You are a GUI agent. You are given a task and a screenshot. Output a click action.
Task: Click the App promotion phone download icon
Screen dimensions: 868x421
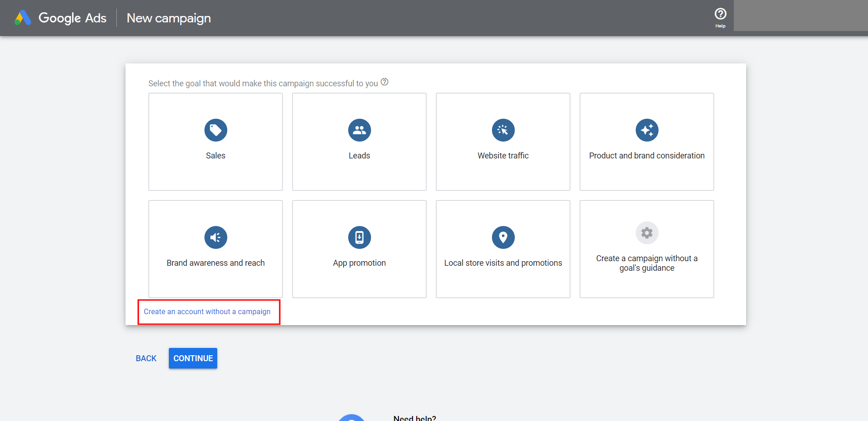[360, 237]
